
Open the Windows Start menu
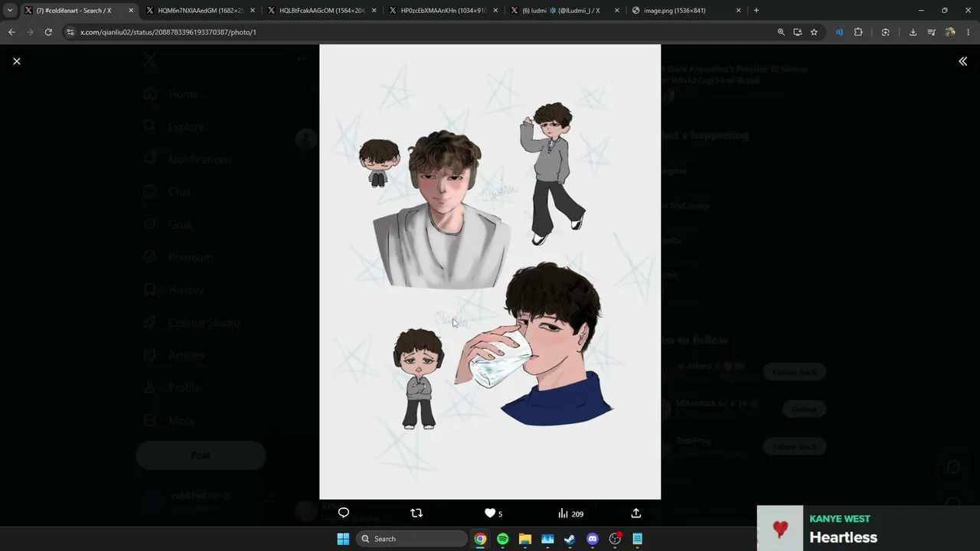coord(343,539)
